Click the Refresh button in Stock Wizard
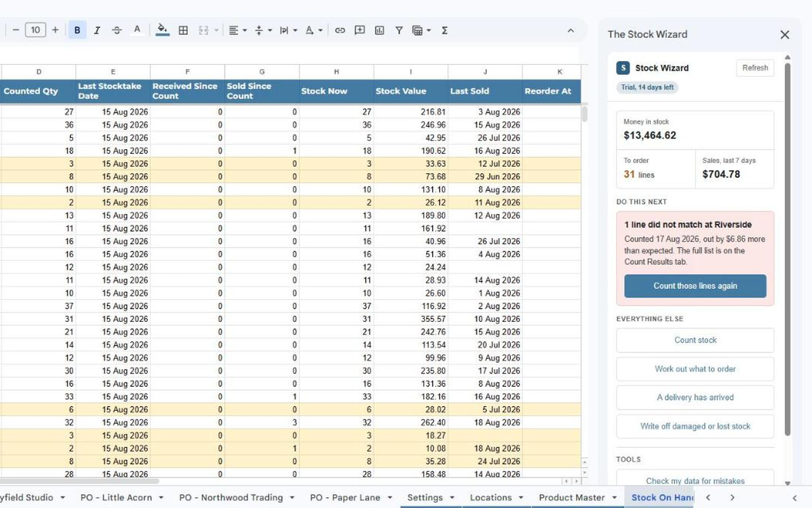This screenshot has width=812, height=508. click(755, 68)
